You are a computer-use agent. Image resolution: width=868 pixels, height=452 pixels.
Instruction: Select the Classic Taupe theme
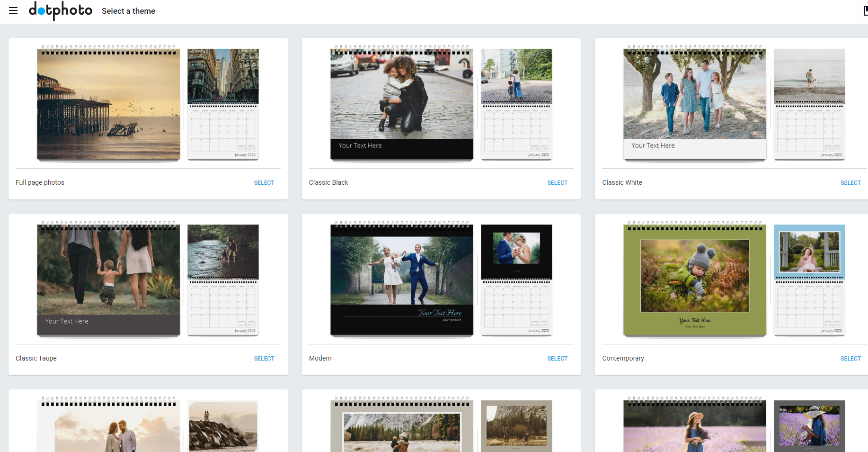point(264,359)
